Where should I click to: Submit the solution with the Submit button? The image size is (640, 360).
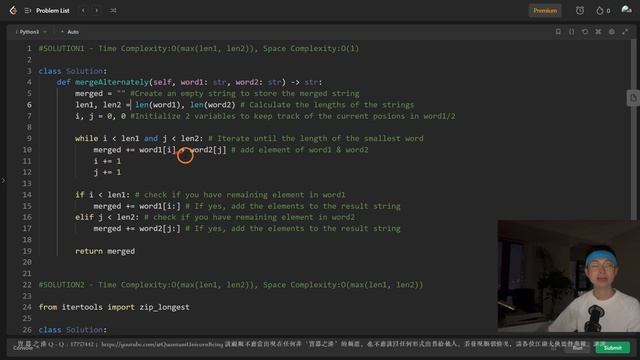[612, 348]
